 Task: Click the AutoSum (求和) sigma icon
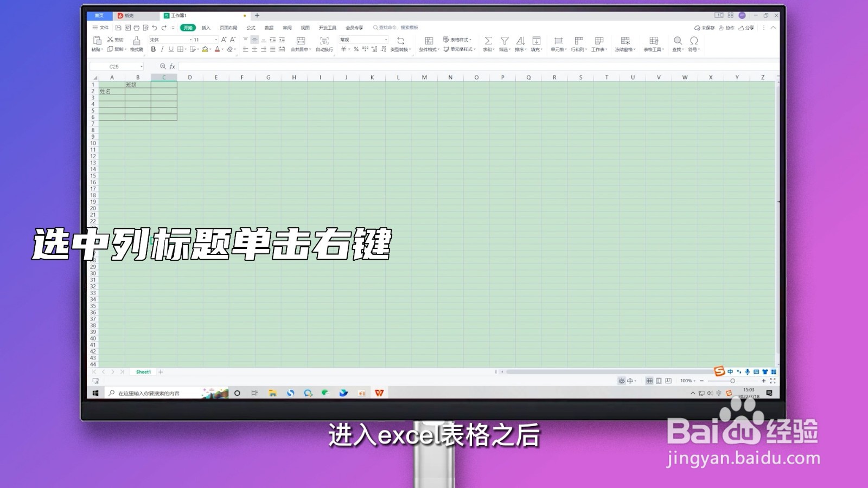488,41
